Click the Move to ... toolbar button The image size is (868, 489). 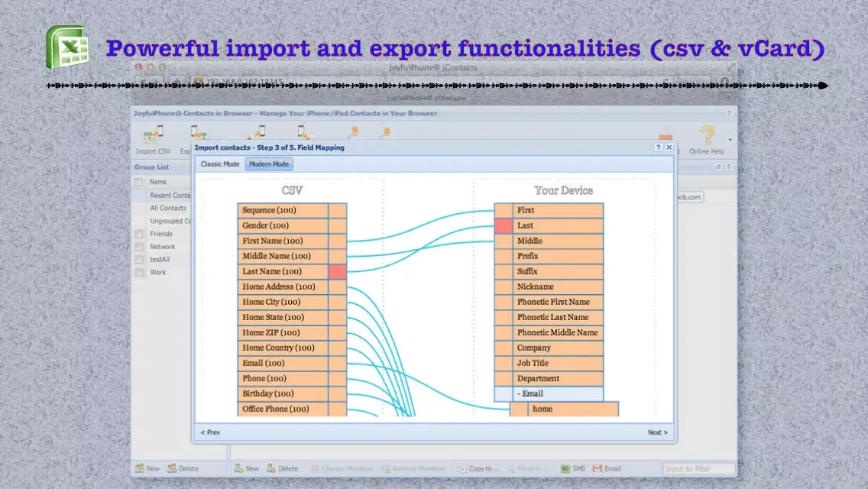point(528,468)
